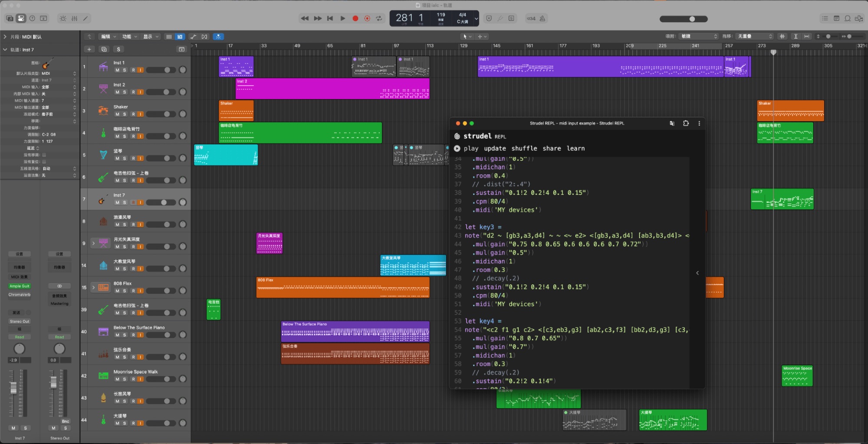
Task: Toggle the count-in 1234 button
Action: [x=531, y=18]
